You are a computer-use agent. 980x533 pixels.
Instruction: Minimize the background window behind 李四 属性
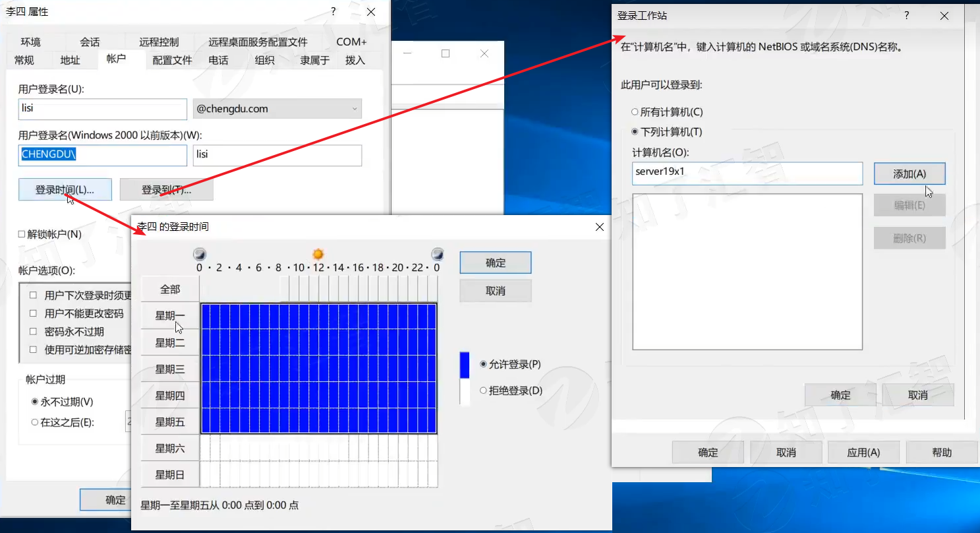[408, 53]
